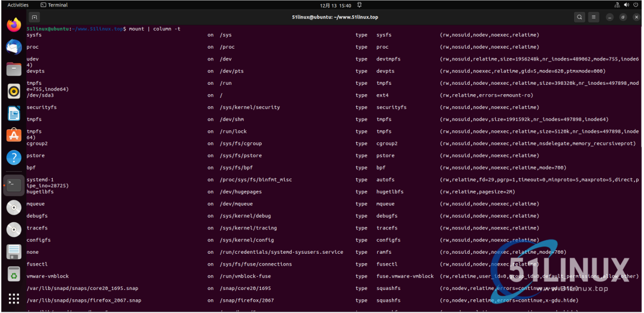The height and width of the screenshot is (313, 644).
Task: Click mount point '/sys/fs/pstore'
Action: [241, 156]
